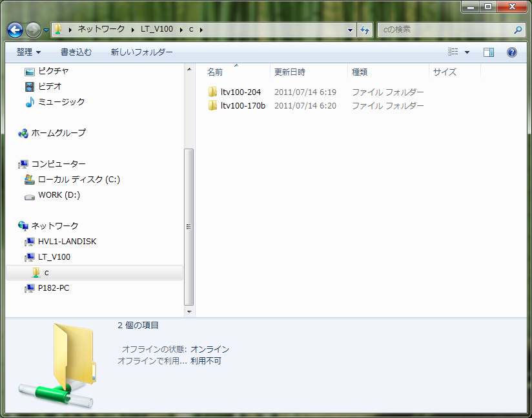Click the magnifier search icon
The width and height of the screenshot is (532, 418).
tap(518, 30)
